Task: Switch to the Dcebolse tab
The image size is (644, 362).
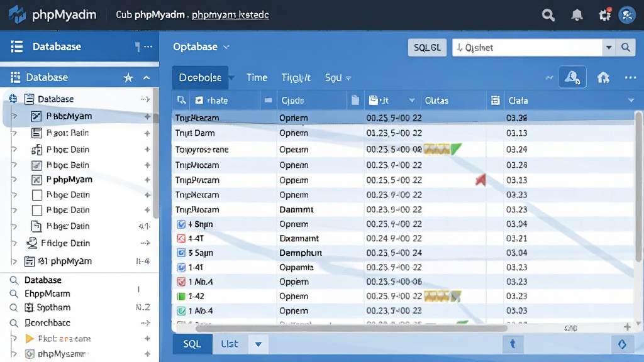Action: 200,77
